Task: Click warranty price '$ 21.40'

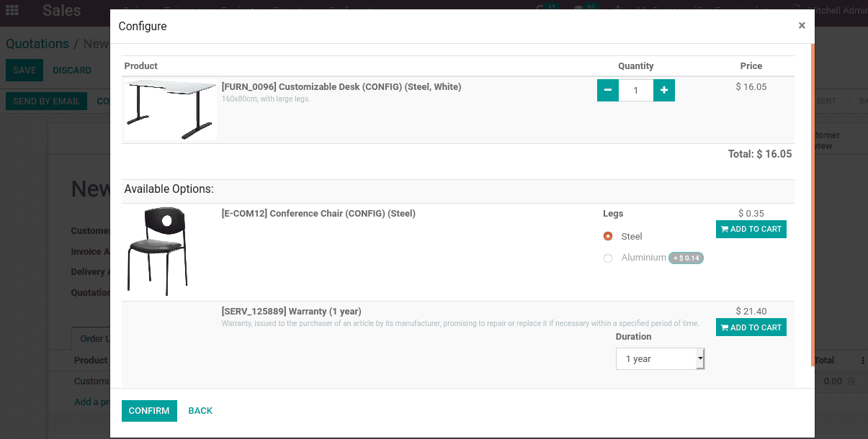Action: [x=751, y=311]
